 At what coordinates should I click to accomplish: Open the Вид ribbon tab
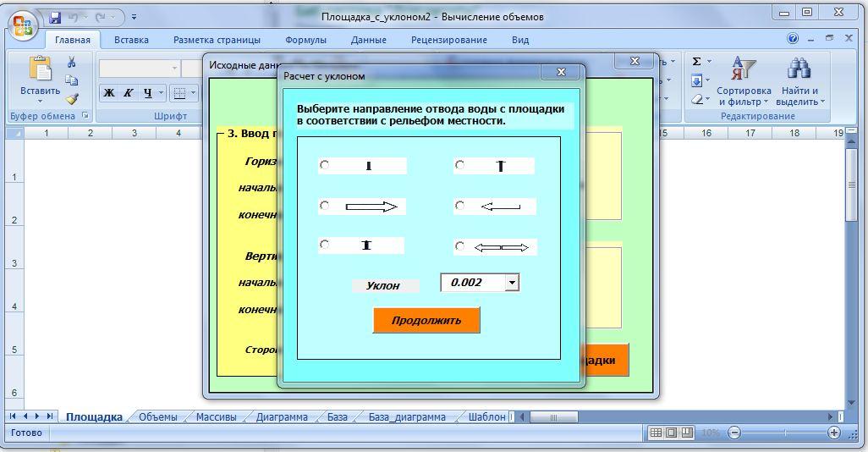pos(519,40)
